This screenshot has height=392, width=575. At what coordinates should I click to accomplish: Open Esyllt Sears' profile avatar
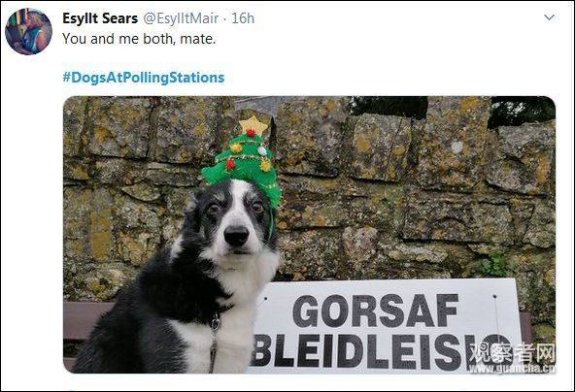[28, 31]
